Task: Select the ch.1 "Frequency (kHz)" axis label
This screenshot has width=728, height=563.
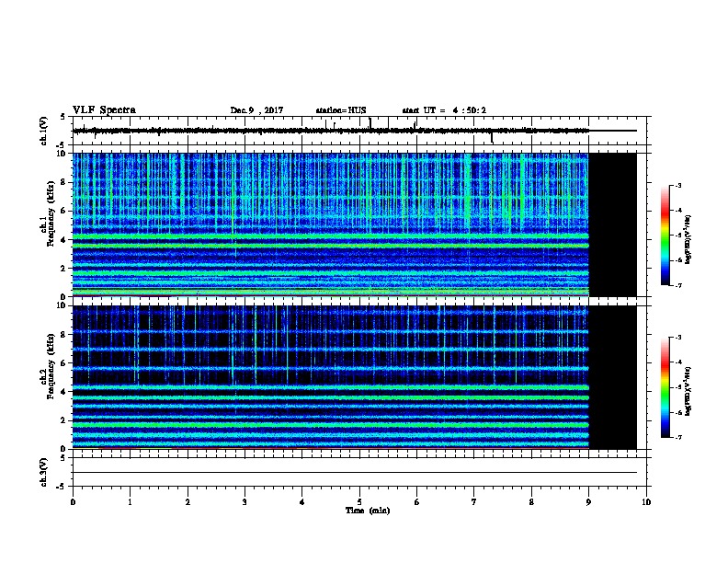Action: (x=51, y=213)
